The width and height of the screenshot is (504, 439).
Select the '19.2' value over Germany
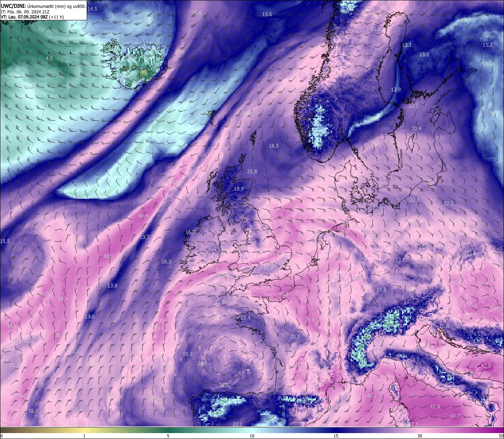(x=382, y=289)
